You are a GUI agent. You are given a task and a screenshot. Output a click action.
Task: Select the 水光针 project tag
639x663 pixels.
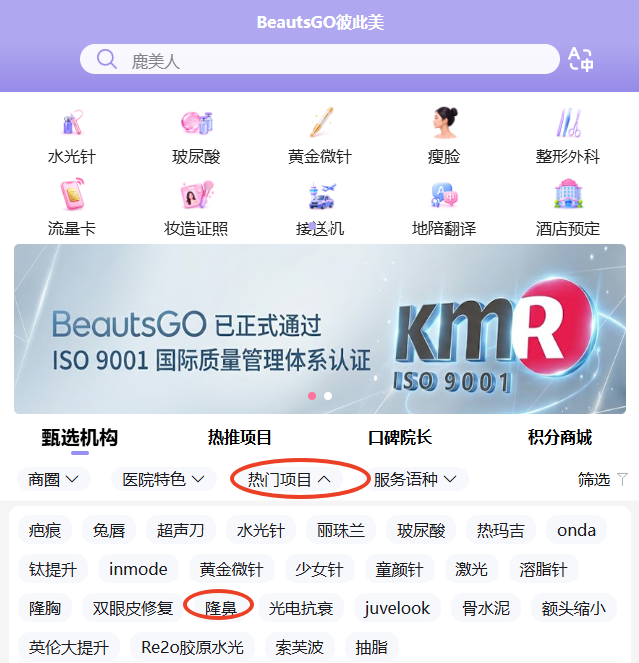pos(261,530)
